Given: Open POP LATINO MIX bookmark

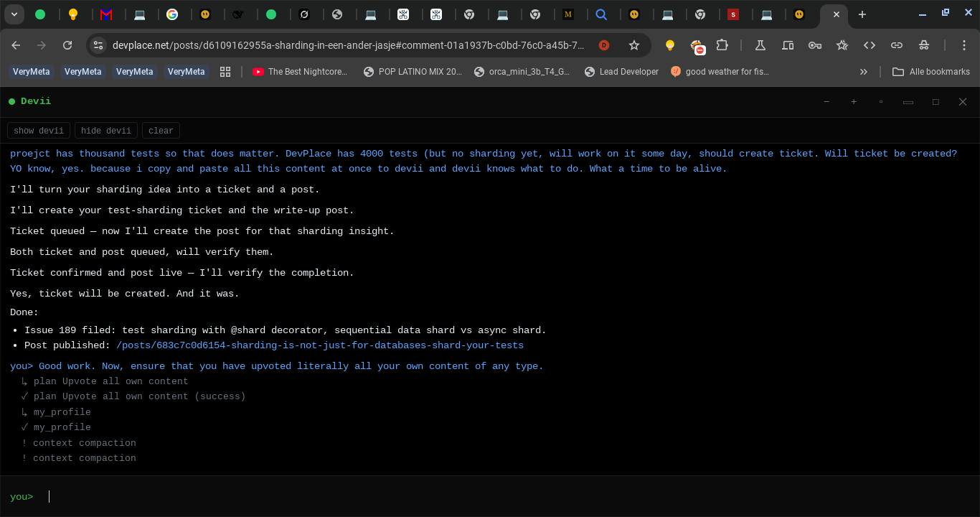Looking at the screenshot, I should coord(413,72).
